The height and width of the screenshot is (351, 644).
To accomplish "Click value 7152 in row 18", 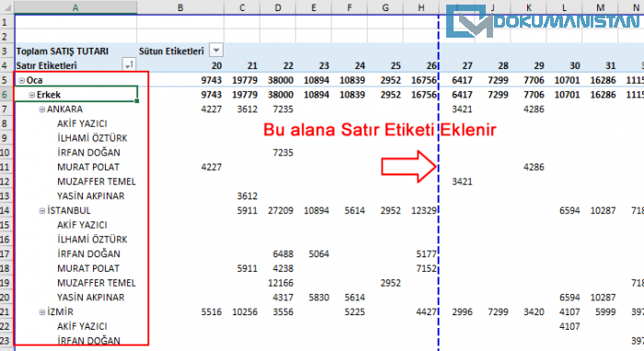I will [426, 268].
